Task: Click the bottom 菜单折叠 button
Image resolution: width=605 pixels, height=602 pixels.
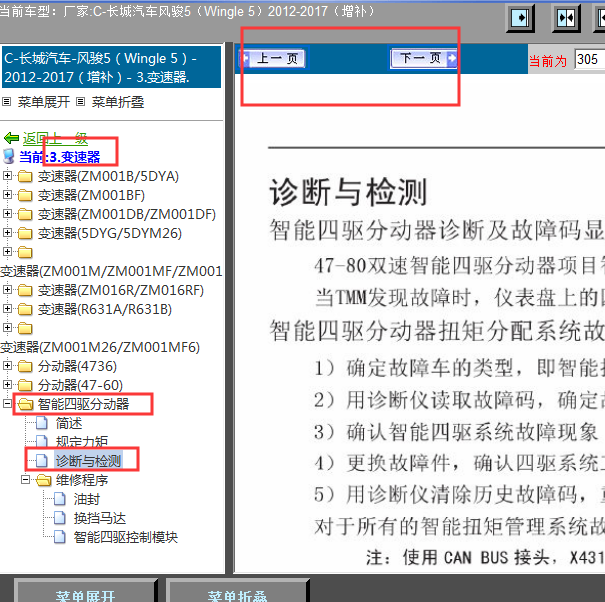Action: 237,590
